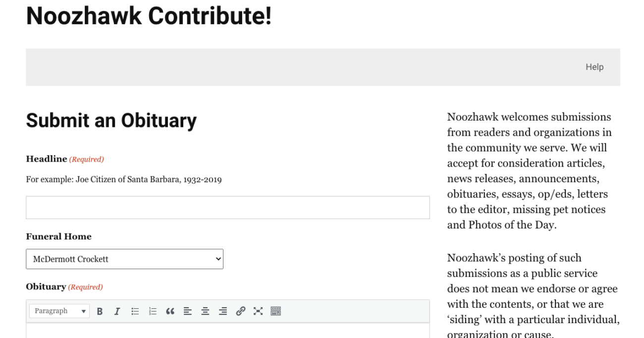Insert a bulleted list
The image size is (644, 338).
(x=135, y=311)
